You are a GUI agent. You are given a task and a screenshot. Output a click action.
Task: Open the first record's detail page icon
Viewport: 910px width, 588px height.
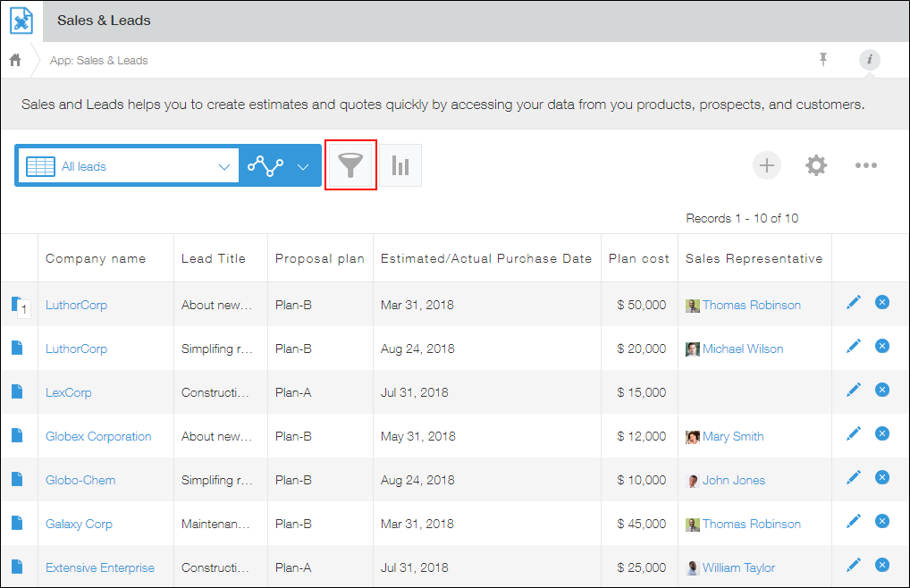[x=20, y=302]
